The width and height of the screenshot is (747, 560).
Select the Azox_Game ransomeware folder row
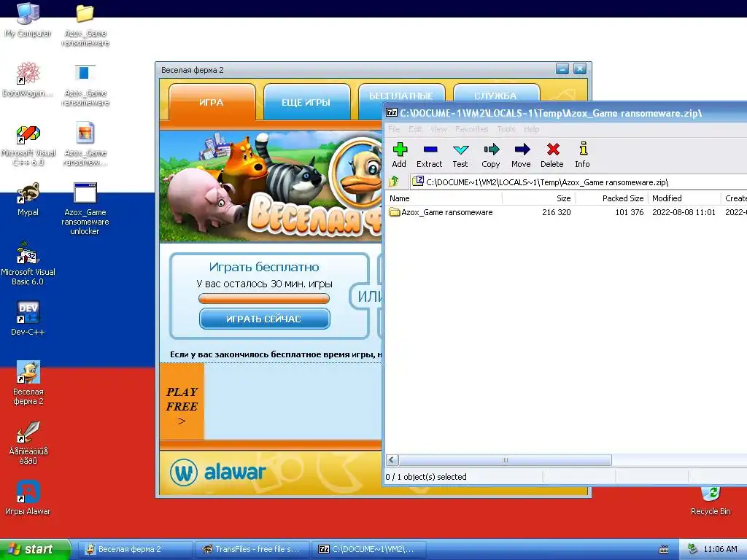pyautogui.click(x=565, y=212)
